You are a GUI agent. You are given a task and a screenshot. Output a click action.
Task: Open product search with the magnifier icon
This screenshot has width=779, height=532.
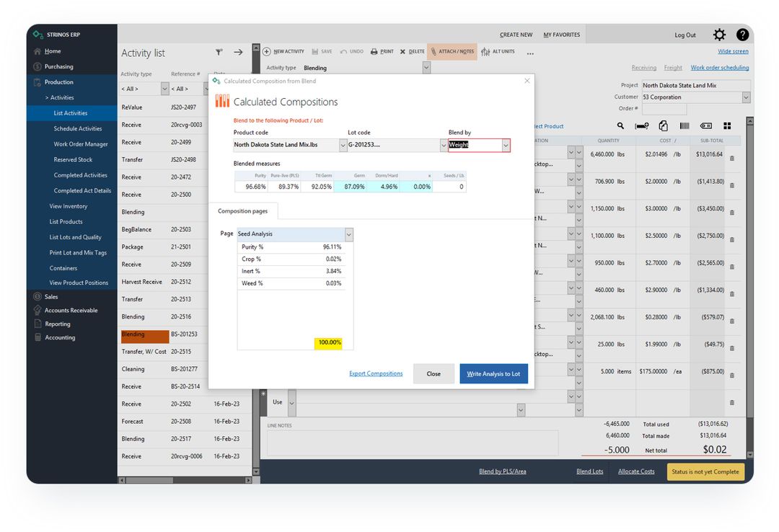tap(620, 126)
